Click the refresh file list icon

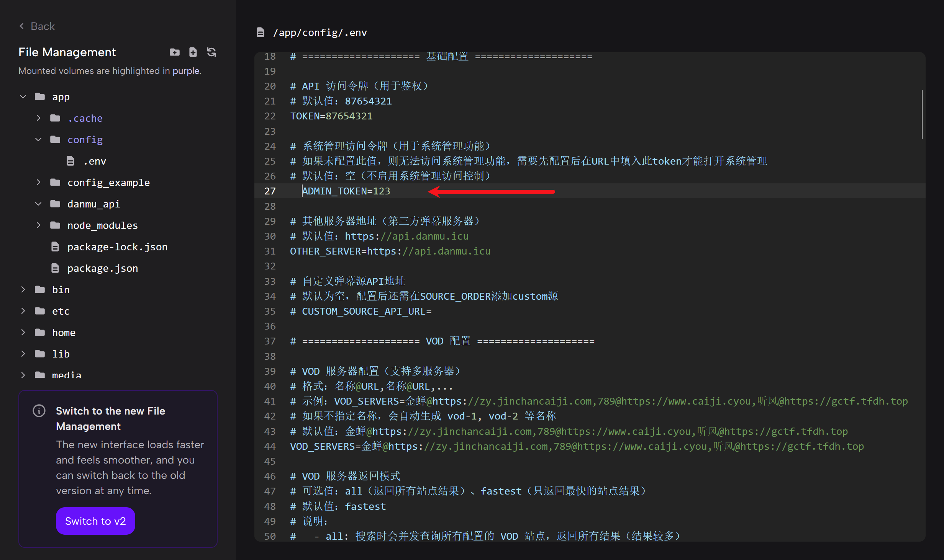point(211,52)
